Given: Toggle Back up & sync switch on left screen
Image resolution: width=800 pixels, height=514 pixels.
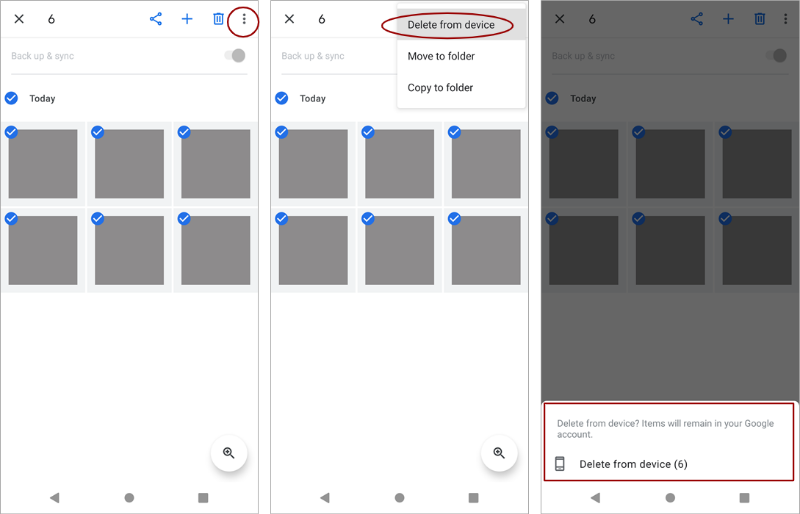Looking at the screenshot, I should tap(235, 55).
